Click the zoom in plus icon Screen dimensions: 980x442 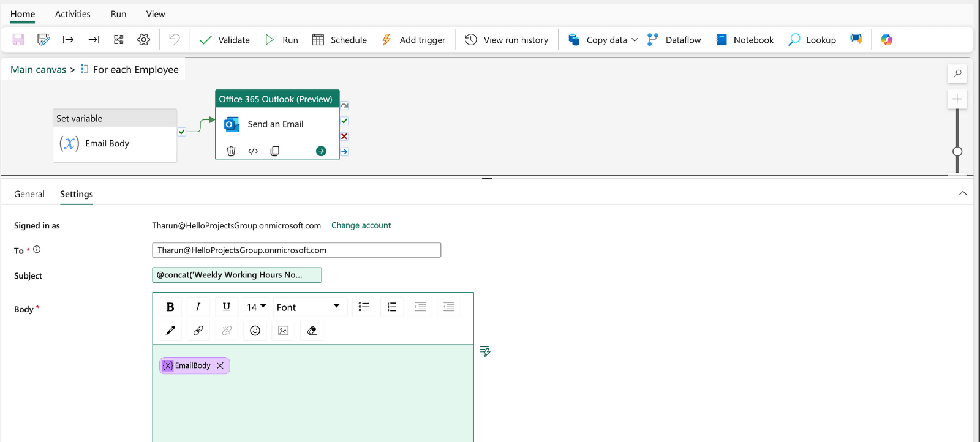click(957, 99)
